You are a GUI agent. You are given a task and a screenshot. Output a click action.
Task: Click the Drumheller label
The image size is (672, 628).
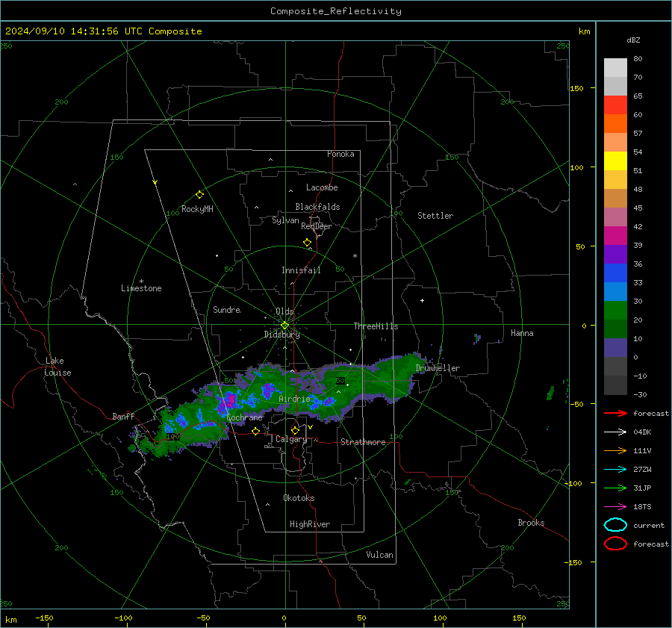coord(438,368)
